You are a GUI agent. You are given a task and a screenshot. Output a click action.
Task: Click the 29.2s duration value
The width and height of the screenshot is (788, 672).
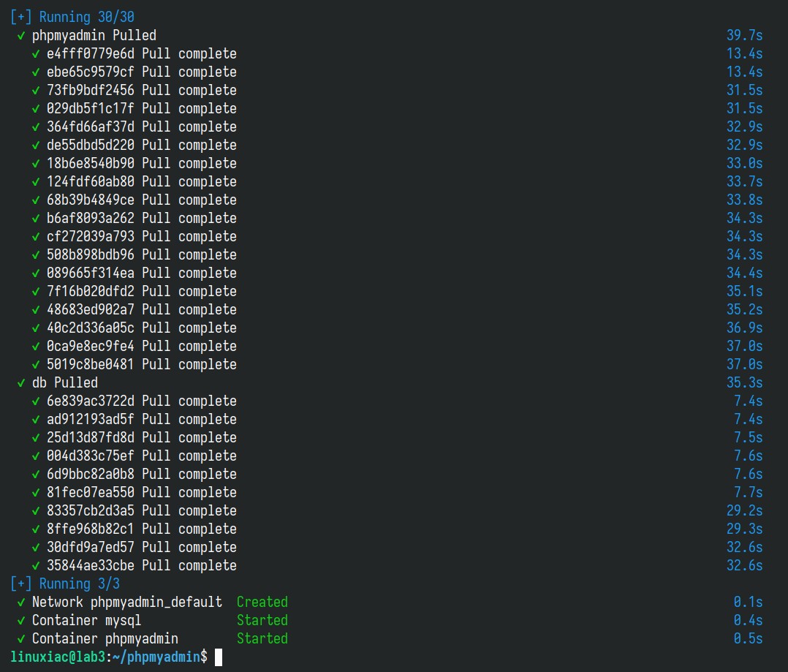click(x=744, y=510)
